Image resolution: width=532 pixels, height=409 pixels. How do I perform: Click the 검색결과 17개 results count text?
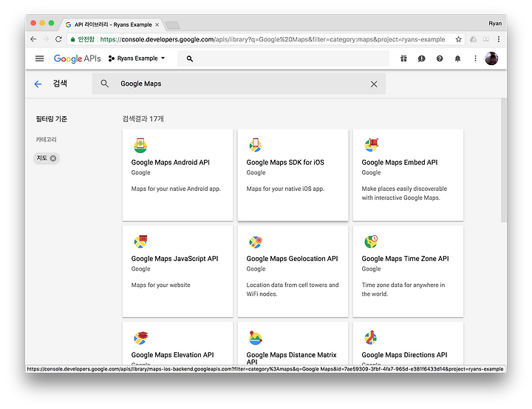coord(143,119)
